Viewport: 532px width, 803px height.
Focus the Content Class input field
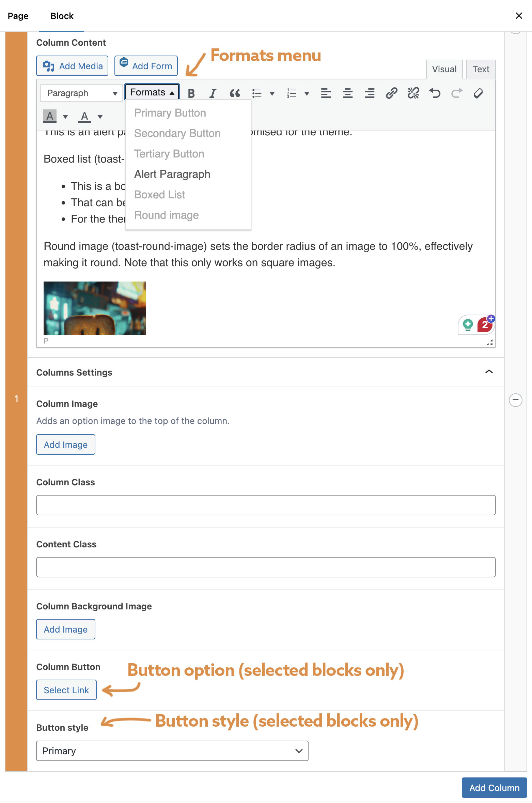coord(266,567)
